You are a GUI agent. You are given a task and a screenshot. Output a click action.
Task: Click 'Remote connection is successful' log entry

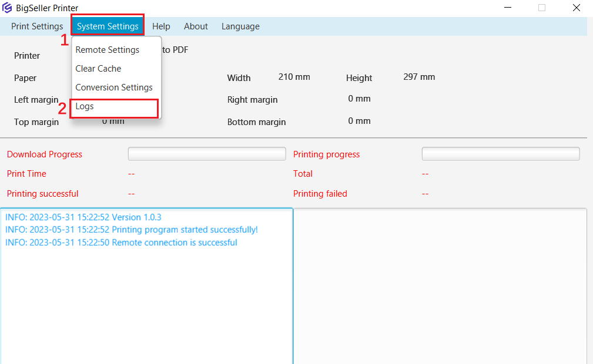pyautogui.click(x=121, y=242)
